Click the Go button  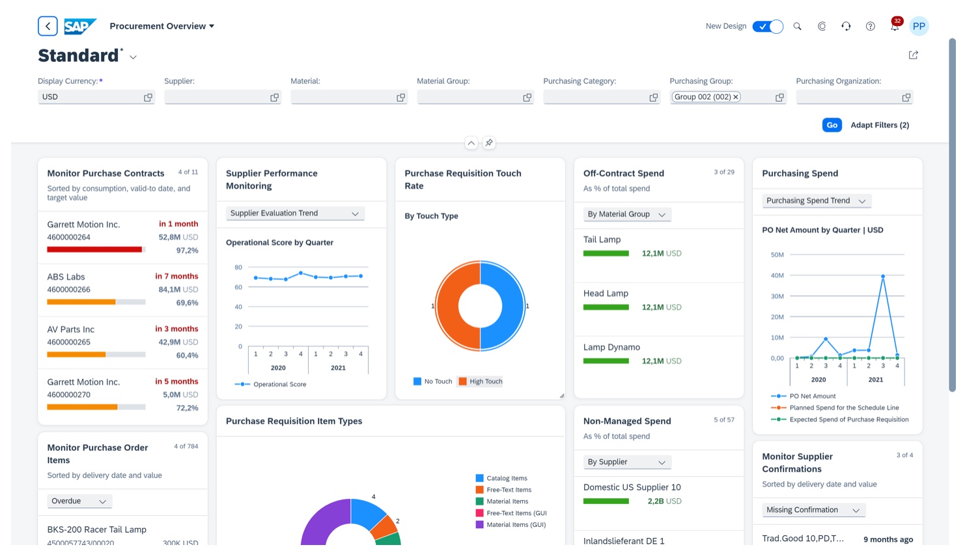(x=832, y=125)
